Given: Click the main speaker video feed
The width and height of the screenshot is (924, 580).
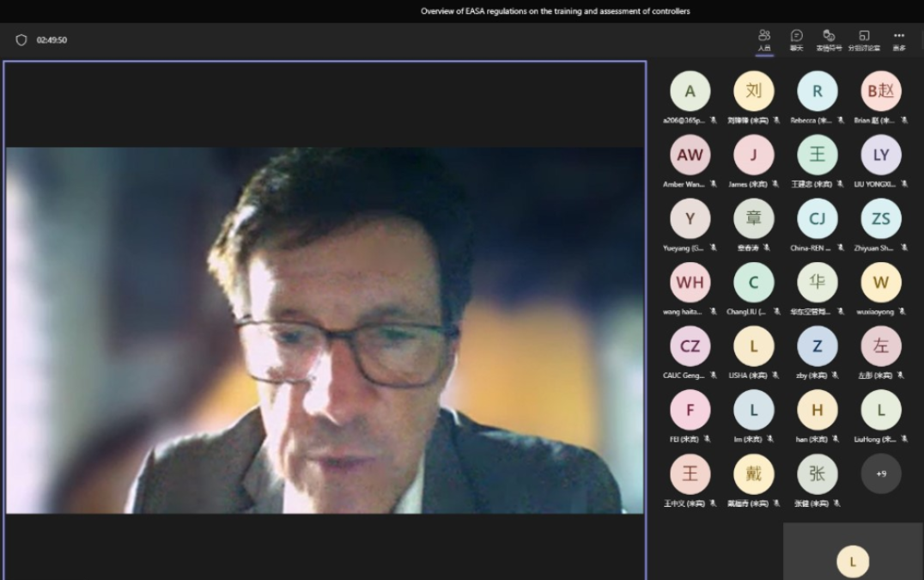Looking at the screenshot, I should tap(325, 330).
